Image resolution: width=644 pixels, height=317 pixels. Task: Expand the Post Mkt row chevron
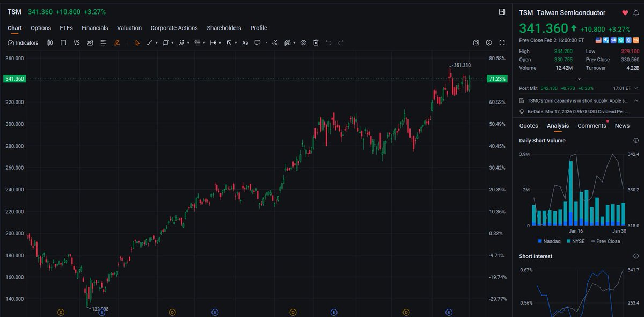tap(636, 88)
